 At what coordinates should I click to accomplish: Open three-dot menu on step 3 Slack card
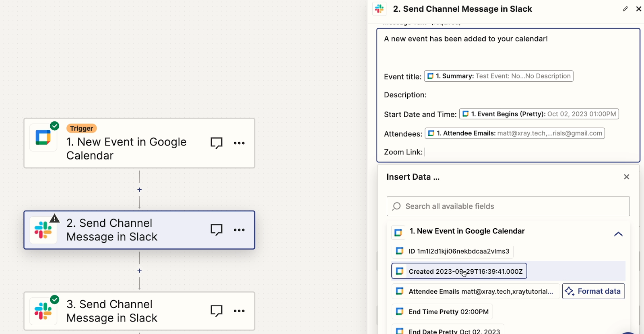pos(239,311)
